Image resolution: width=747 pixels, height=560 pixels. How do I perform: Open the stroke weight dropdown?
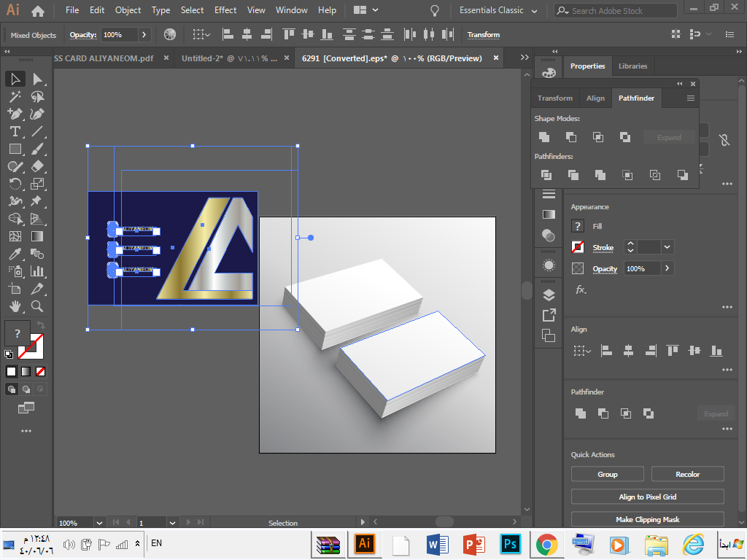pos(667,247)
